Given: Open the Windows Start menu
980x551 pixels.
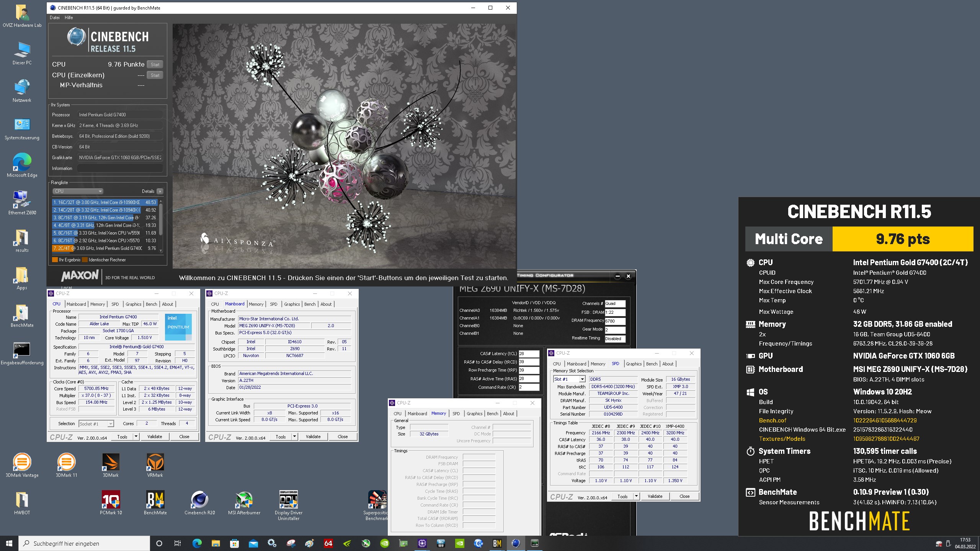Looking at the screenshot, I should [9, 543].
